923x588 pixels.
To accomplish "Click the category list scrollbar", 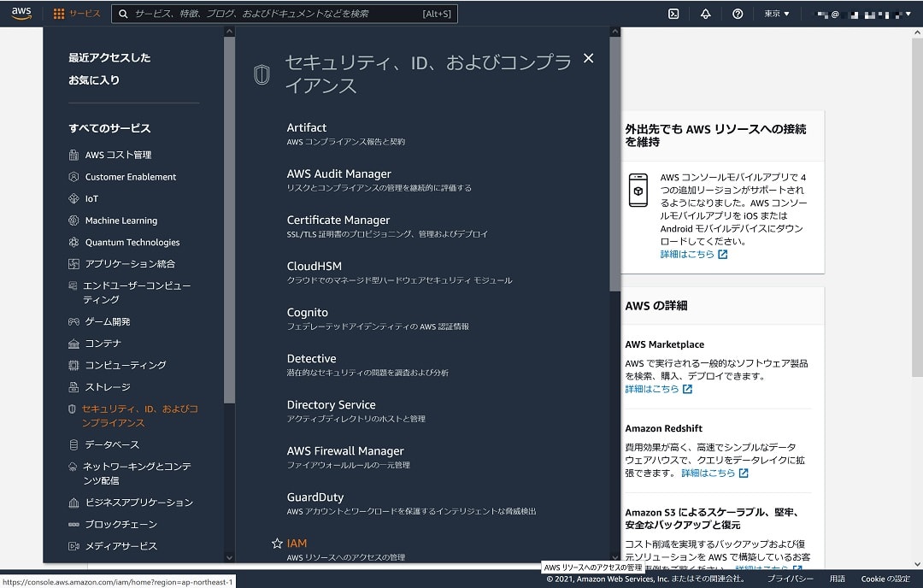I will pos(230,220).
